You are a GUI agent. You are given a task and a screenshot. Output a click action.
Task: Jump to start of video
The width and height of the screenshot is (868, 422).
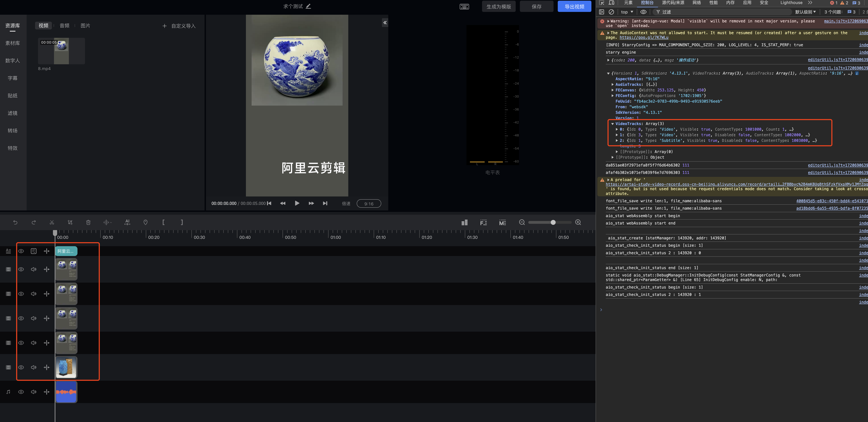click(x=269, y=203)
